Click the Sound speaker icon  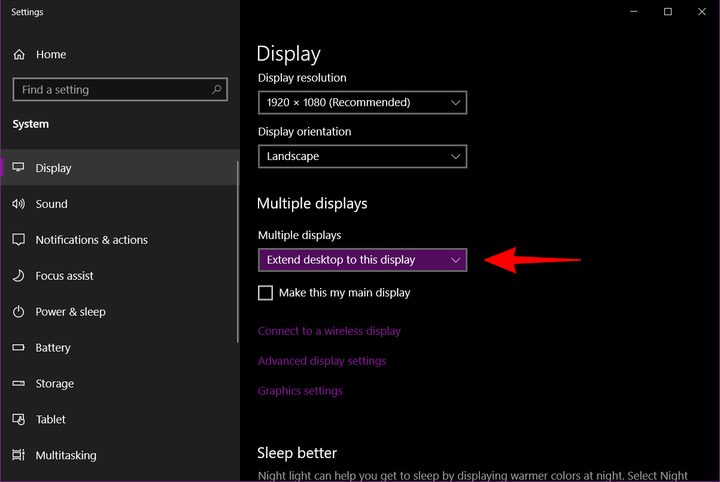tap(18, 203)
